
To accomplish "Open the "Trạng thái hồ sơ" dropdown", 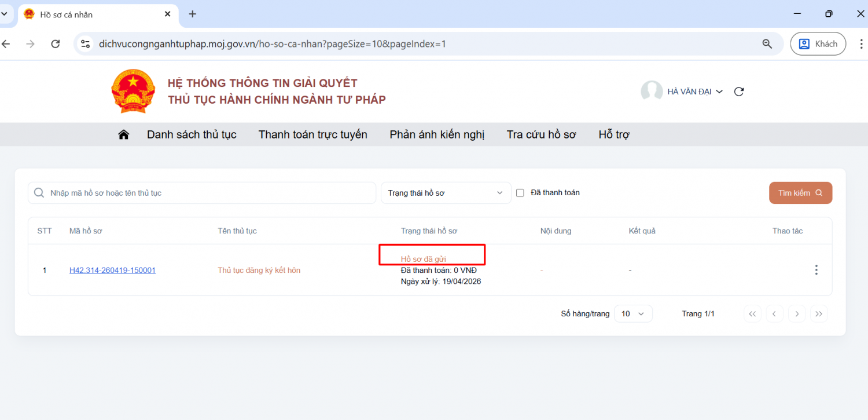I will 446,193.
